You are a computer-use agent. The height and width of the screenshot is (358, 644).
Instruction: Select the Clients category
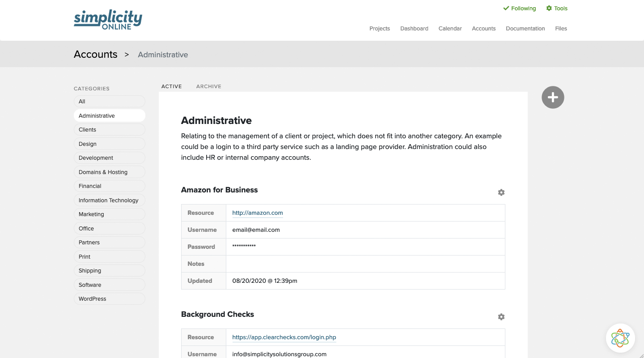[x=110, y=130]
